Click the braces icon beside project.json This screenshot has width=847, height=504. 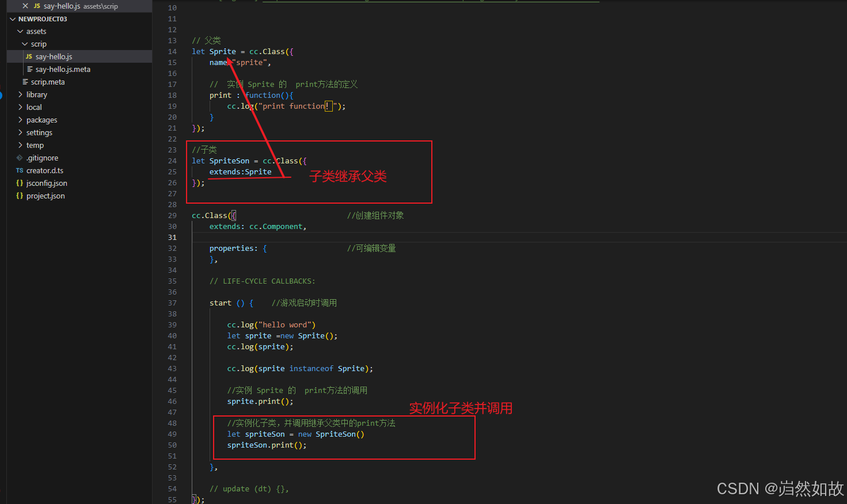tap(20, 196)
